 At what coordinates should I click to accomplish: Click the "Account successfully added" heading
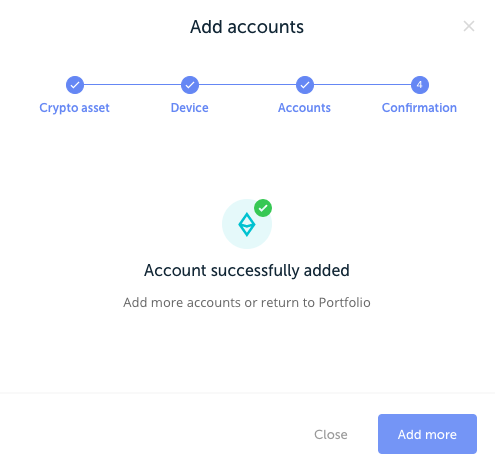247,270
